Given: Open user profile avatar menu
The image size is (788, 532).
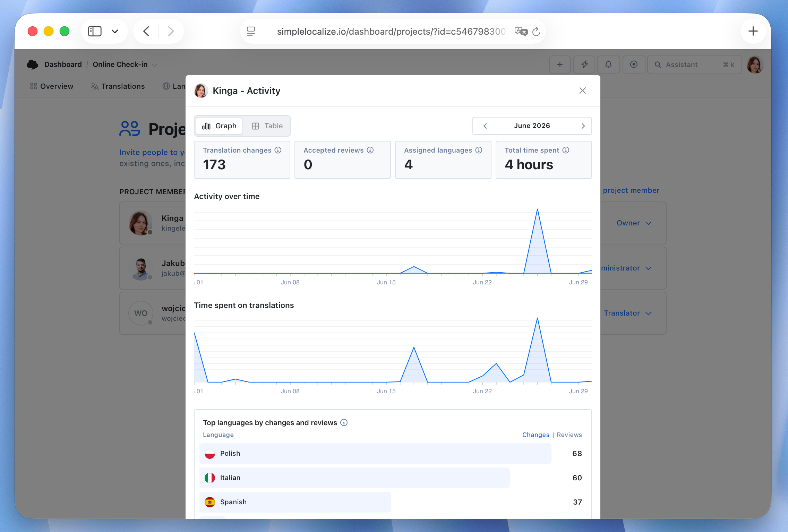Looking at the screenshot, I should [x=755, y=65].
